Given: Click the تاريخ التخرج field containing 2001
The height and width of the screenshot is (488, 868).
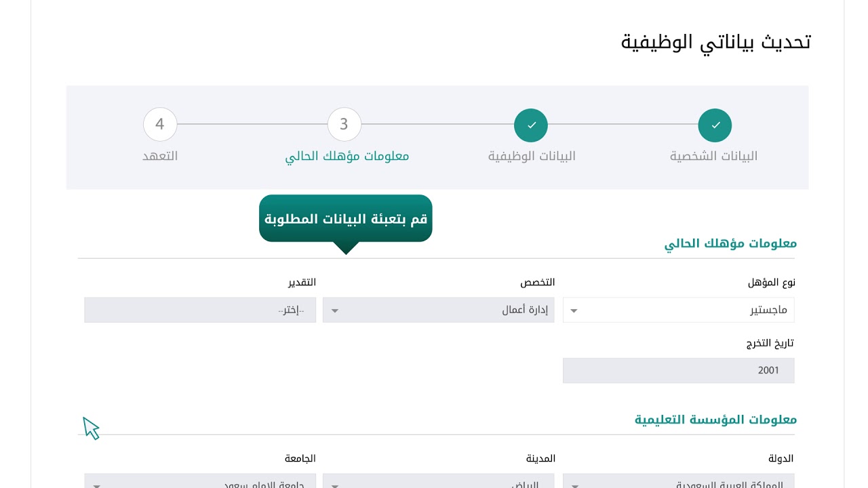Looking at the screenshot, I should click(678, 371).
